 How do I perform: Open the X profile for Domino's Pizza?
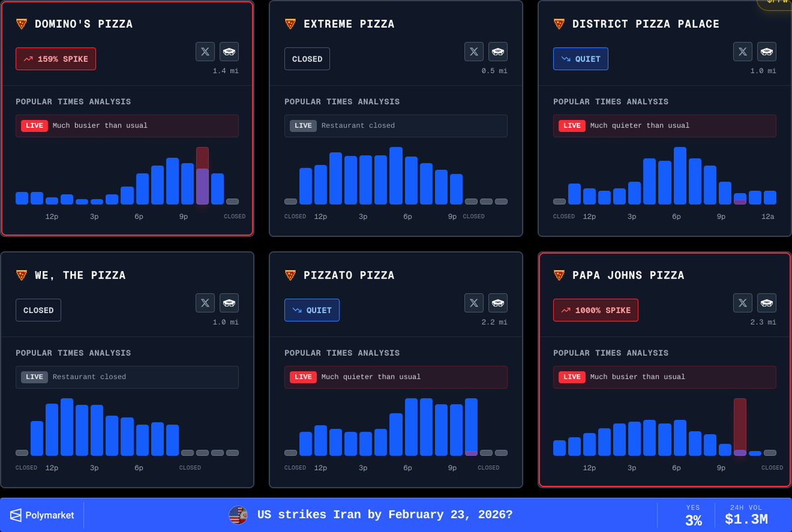(x=205, y=51)
